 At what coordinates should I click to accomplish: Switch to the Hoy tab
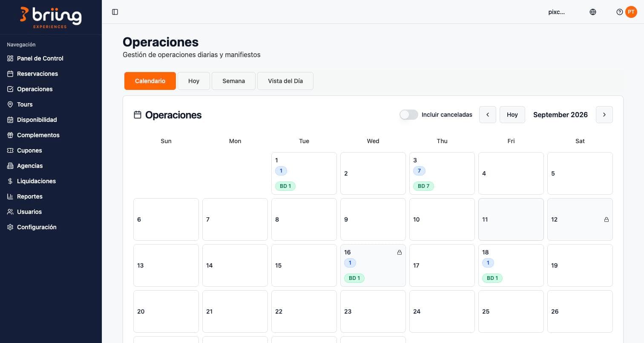click(x=194, y=81)
